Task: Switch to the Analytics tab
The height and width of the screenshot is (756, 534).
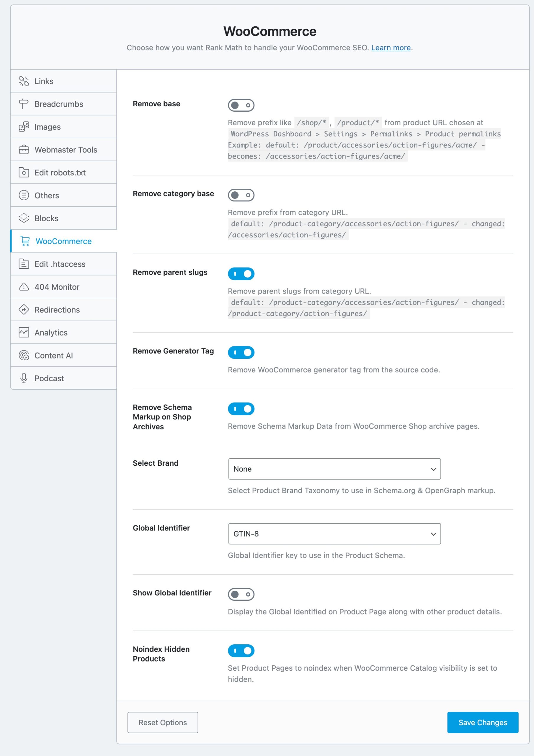Action: (63, 333)
